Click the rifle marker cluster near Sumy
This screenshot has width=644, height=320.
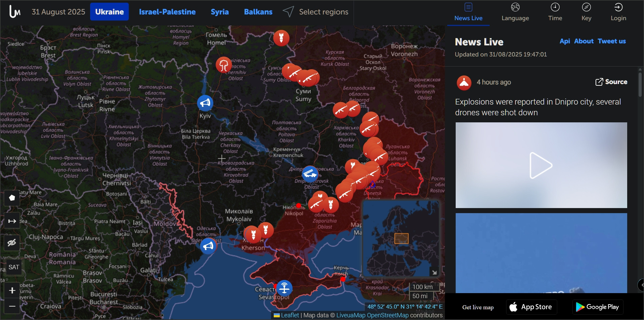coord(309,78)
